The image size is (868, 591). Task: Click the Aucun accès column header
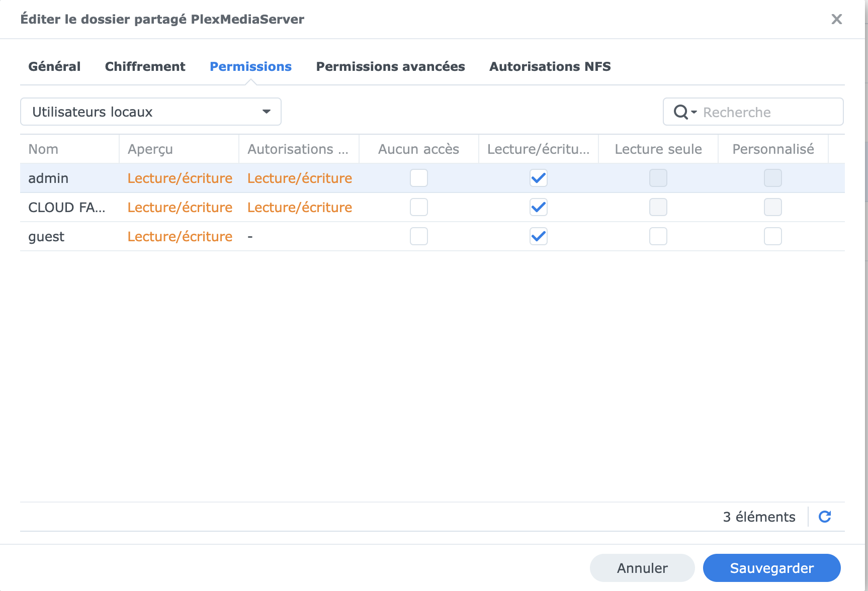[x=419, y=149]
